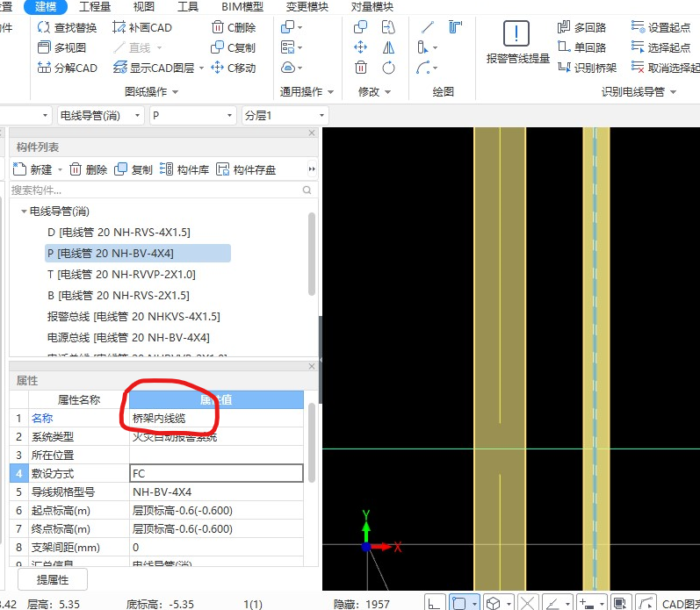
Task: Click the 敷设方式 FC input field
Action: (x=217, y=473)
